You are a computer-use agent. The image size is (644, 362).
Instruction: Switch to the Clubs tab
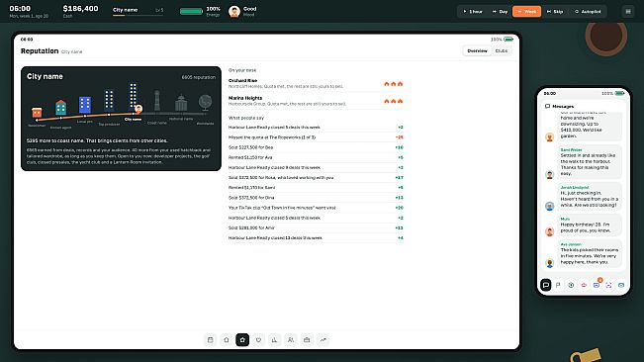click(502, 50)
